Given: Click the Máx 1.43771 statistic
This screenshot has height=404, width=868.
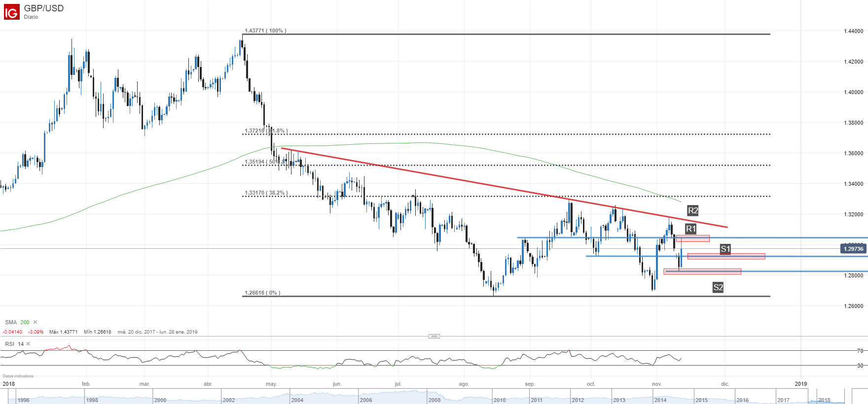Looking at the screenshot, I should [63, 332].
